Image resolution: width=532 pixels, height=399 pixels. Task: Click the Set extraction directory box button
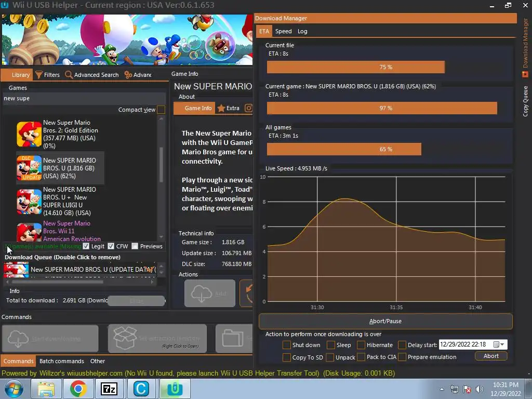[x=157, y=339]
